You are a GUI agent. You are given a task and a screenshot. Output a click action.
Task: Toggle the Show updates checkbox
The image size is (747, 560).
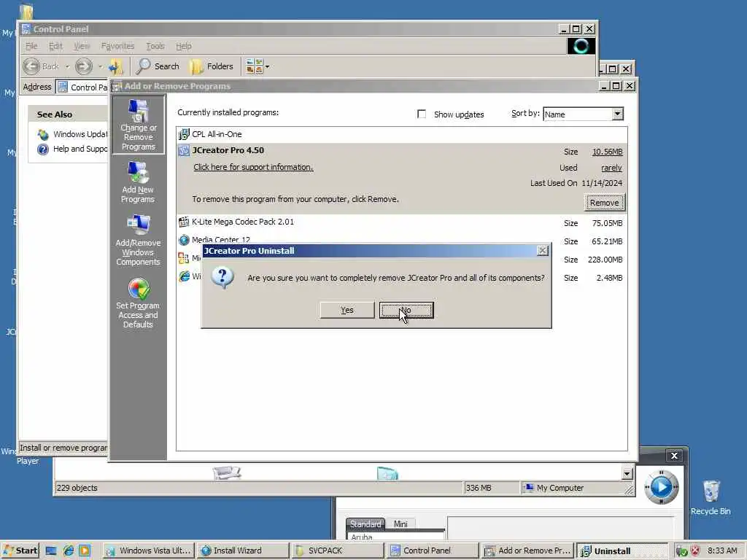point(422,114)
